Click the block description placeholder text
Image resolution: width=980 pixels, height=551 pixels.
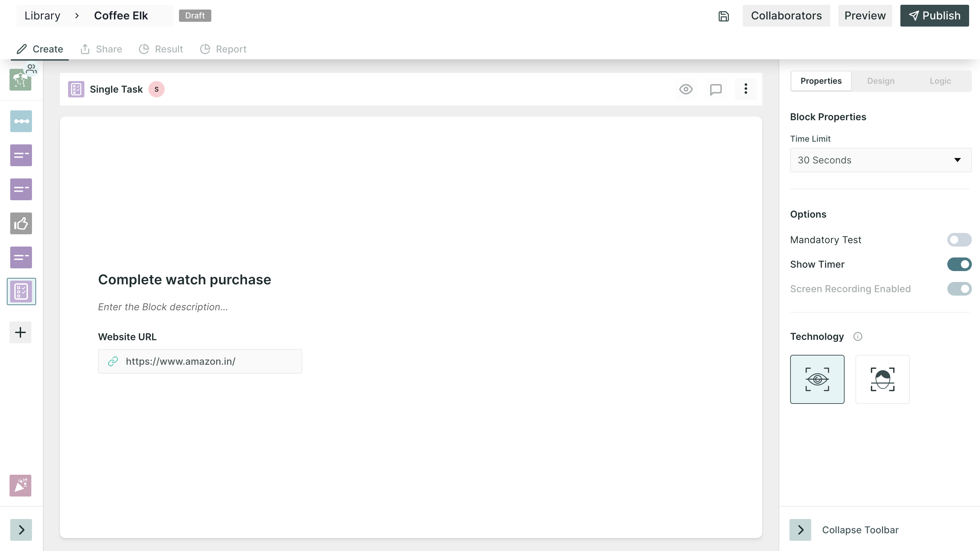click(163, 307)
